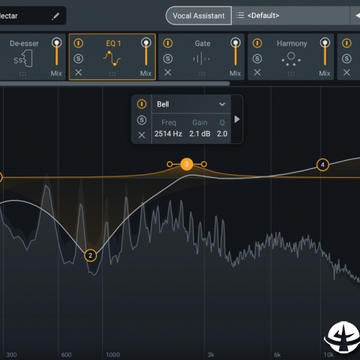The height and width of the screenshot is (360, 360).
Task: Select the highlighted EQ node 3
Action: click(187, 164)
